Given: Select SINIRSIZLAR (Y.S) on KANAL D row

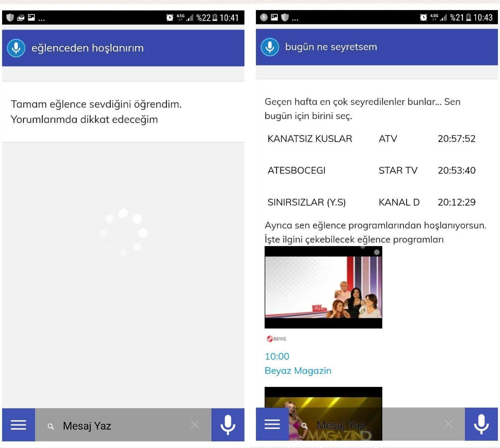Looking at the screenshot, I should (x=307, y=202).
